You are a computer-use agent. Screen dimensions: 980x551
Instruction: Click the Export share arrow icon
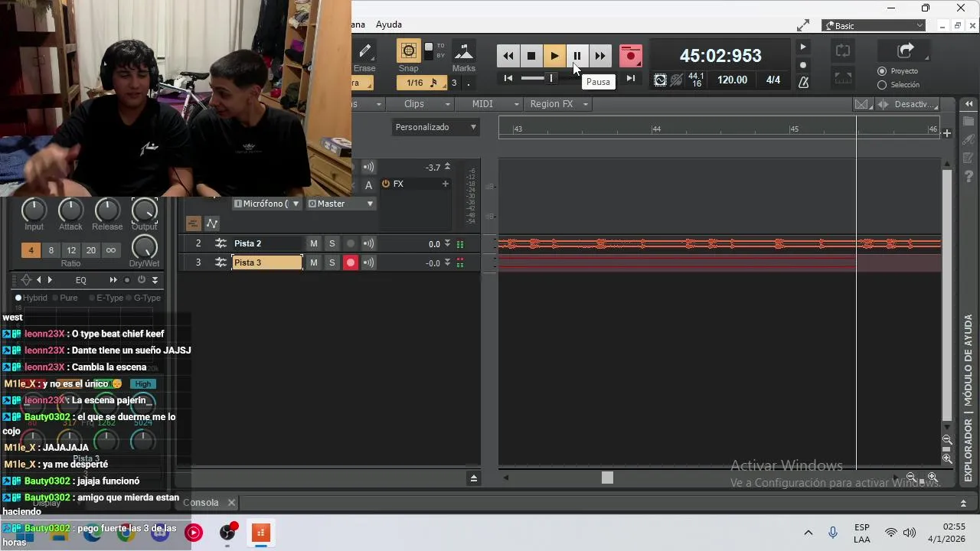905,51
